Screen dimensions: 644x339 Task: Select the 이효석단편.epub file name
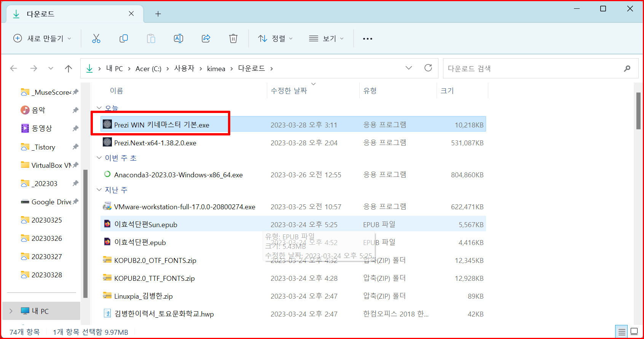point(140,242)
